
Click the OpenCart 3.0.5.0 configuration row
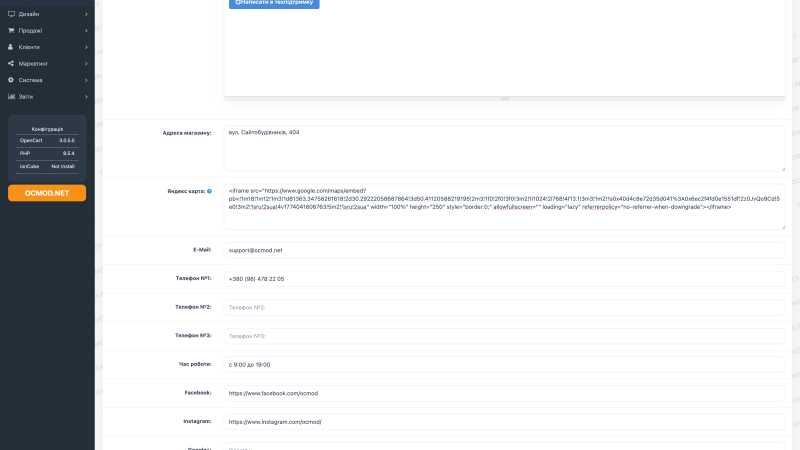click(x=47, y=140)
